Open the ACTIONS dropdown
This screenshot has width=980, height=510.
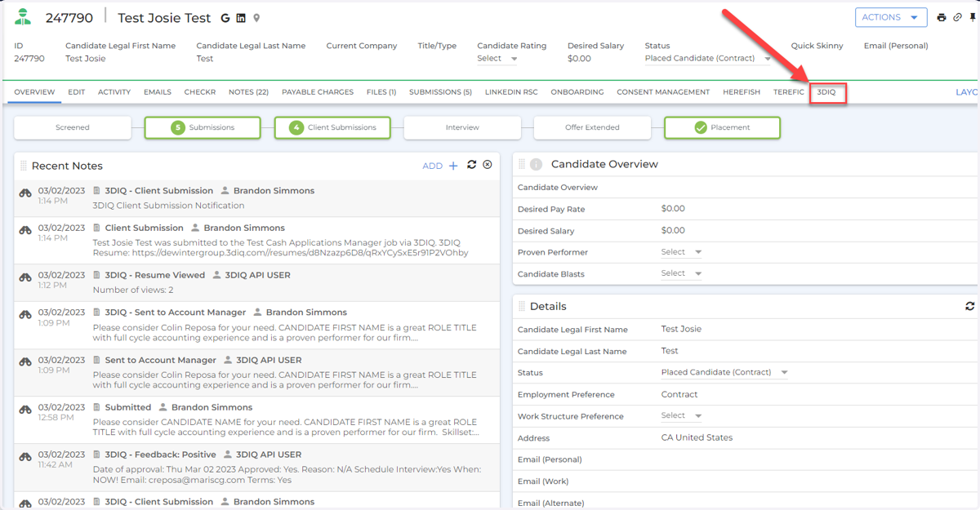pyautogui.click(x=891, y=17)
